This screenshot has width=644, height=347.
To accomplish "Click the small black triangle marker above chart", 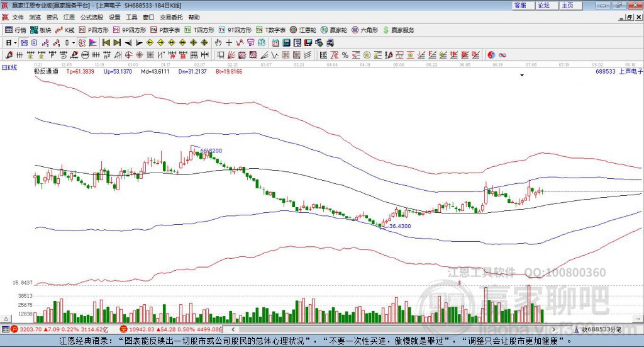I will (x=522, y=75).
